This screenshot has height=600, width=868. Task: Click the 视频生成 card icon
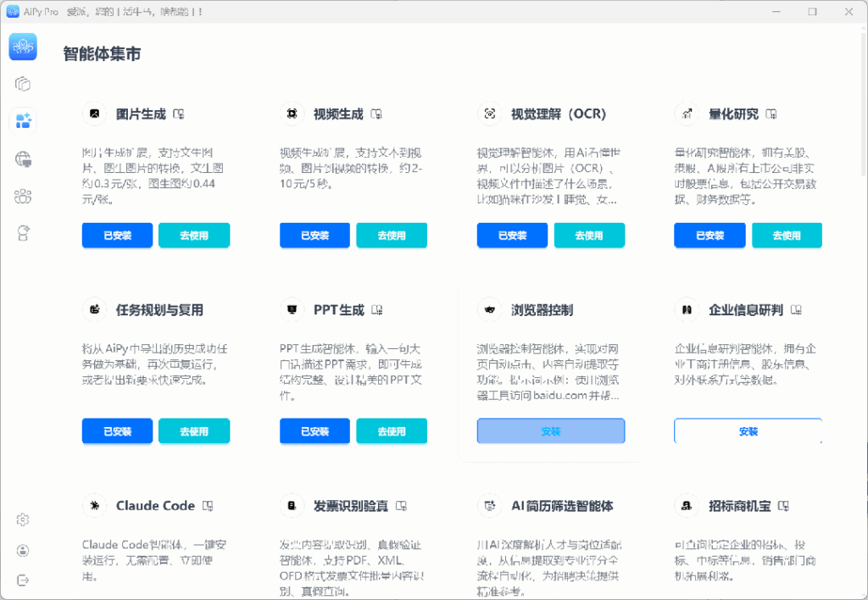pyautogui.click(x=292, y=114)
